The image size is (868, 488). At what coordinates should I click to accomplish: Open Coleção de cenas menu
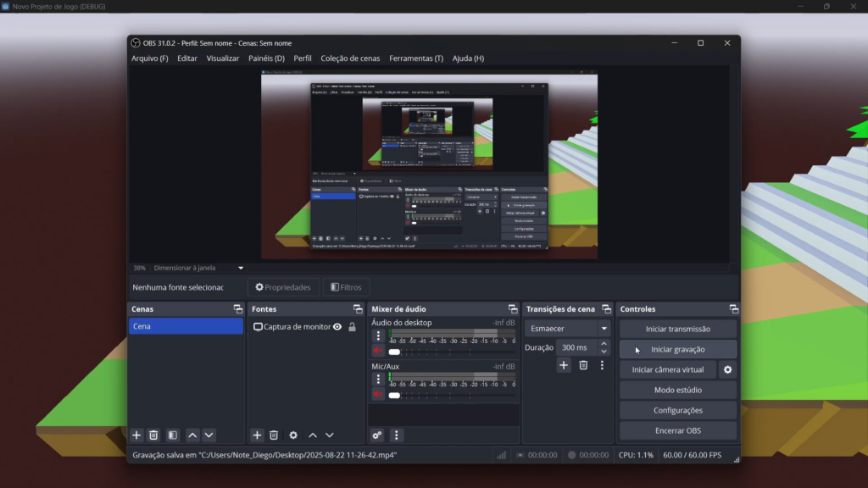(x=350, y=58)
